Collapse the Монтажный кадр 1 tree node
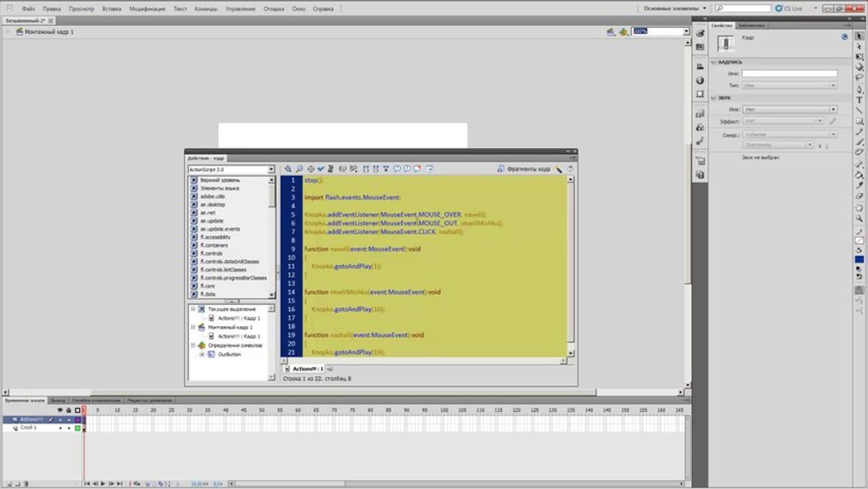Screen dimensions: 868x489 tap(193, 327)
